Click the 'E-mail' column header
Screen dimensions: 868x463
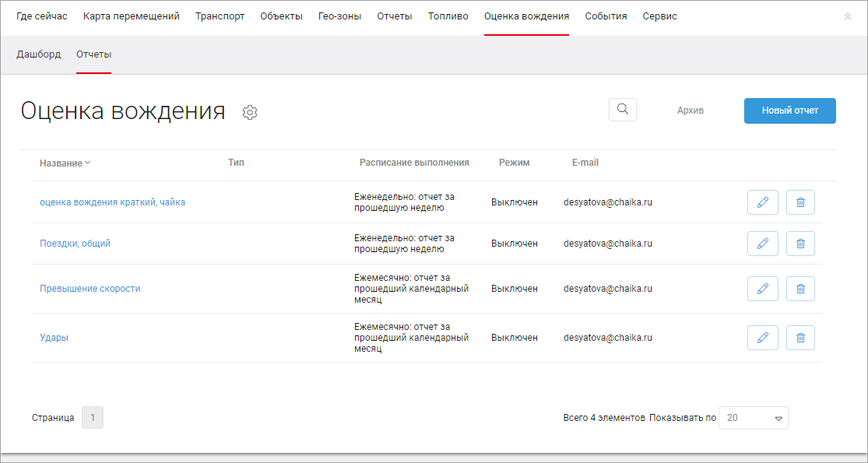click(585, 163)
